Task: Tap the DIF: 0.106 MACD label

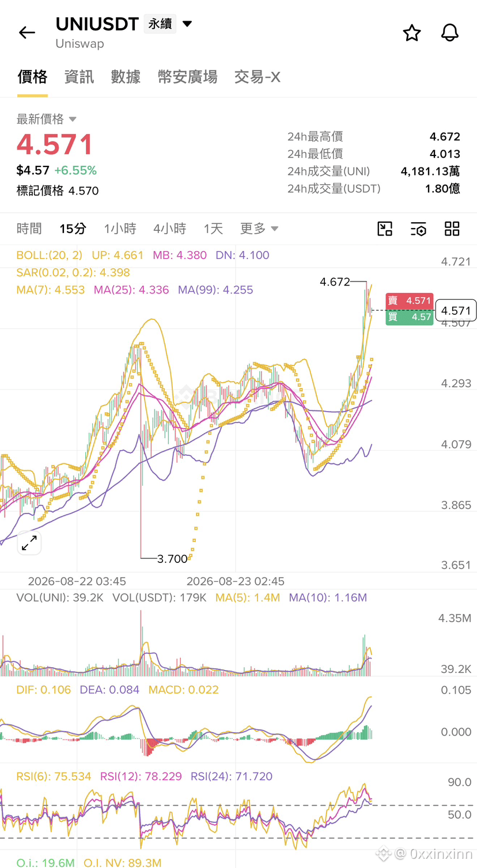Action: coord(44,690)
